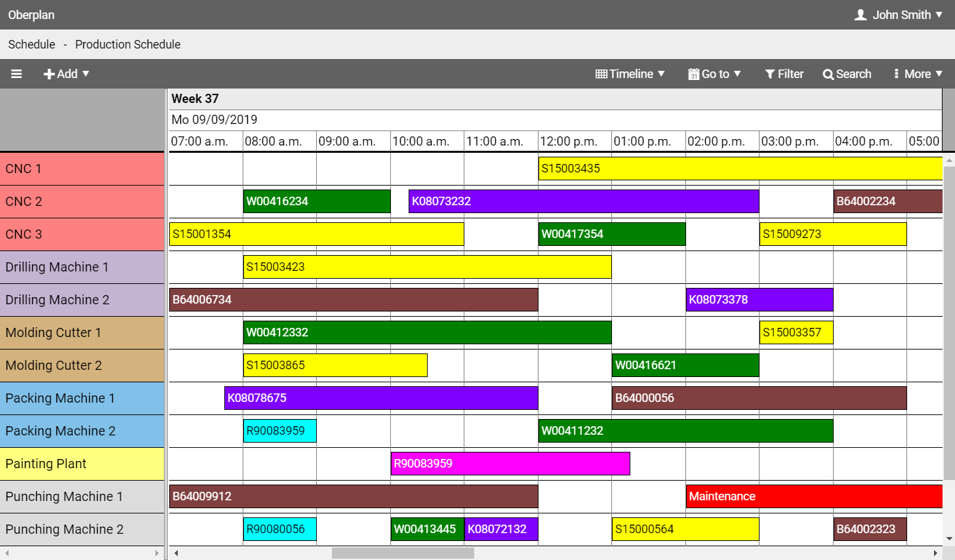Expand the More dropdown arrow
This screenshot has height=560, width=955.
(x=939, y=74)
